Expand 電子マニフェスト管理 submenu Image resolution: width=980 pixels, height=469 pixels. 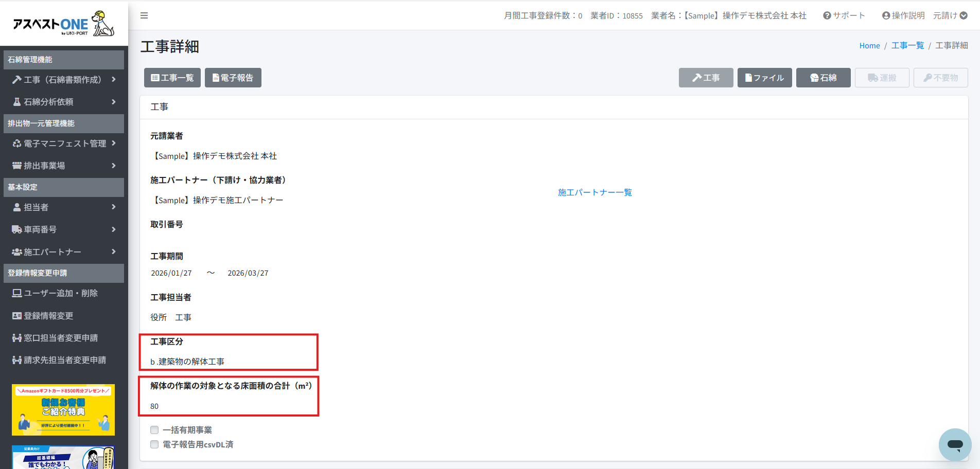pos(63,143)
